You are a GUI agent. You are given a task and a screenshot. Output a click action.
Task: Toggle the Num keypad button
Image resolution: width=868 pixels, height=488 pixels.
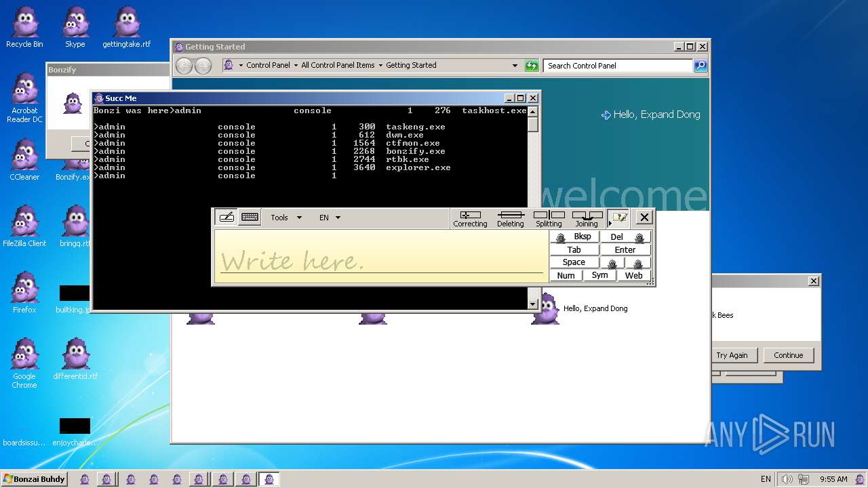point(566,275)
